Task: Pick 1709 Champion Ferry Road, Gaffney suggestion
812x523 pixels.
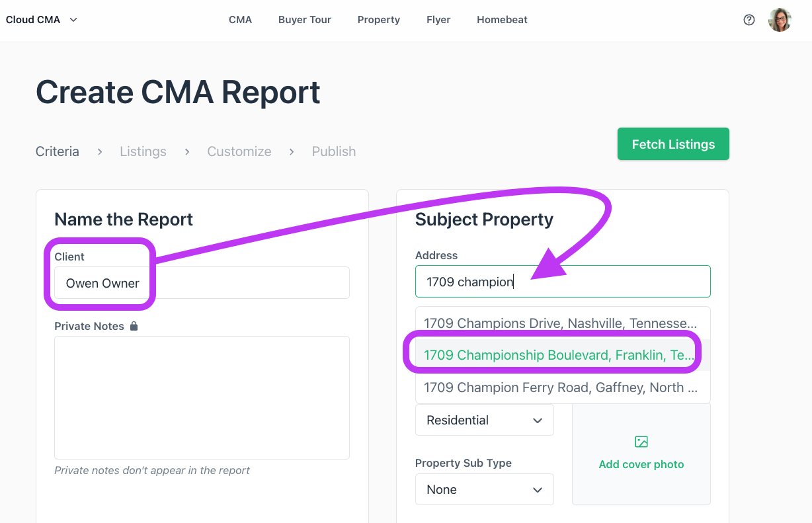Action: pyautogui.click(x=563, y=387)
